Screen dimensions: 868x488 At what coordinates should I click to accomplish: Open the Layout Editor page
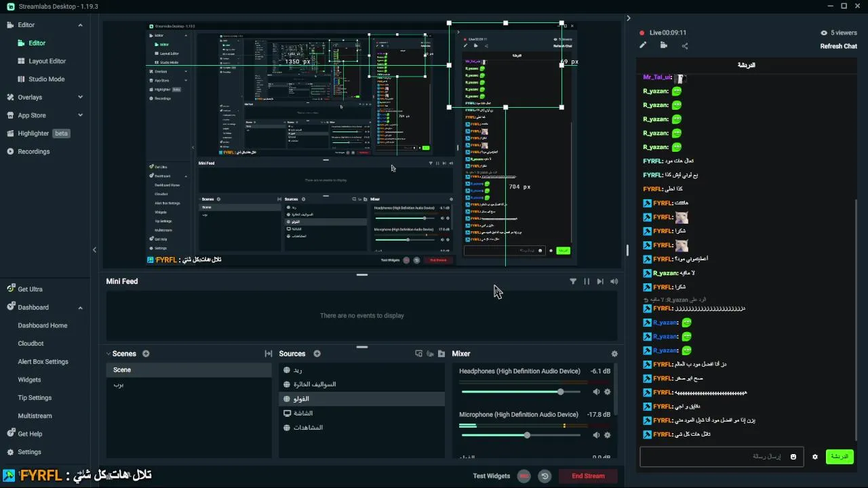click(47, 61)
